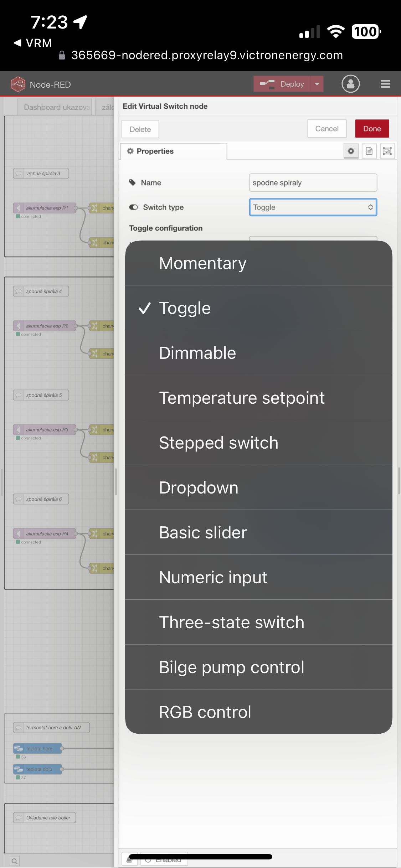Open the Switch type combo box

pyautogui.click(x=313, y=207)
